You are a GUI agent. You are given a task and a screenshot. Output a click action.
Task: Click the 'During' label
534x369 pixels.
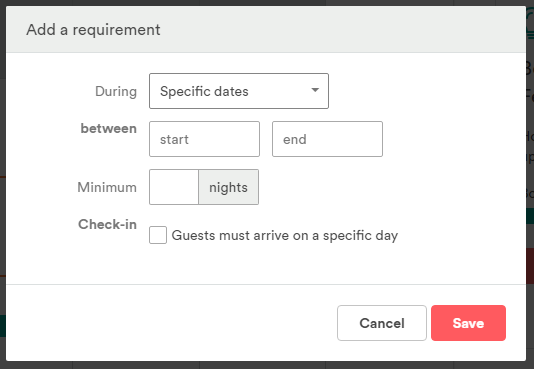(116, 91)
